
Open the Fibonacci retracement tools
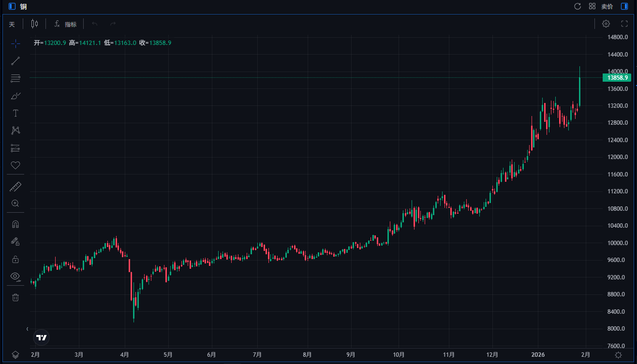pyautogui.click(x=15, y=78)
